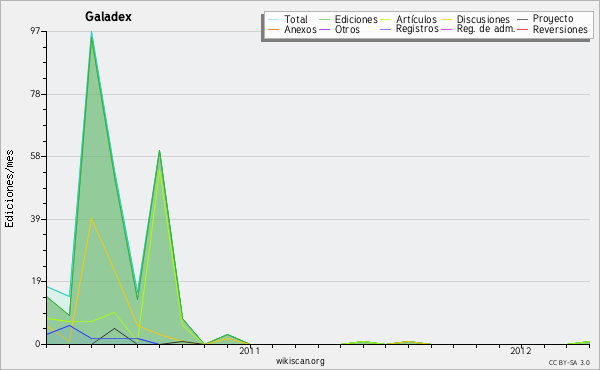Click the blue Registros line swatch

coord(385,29)
